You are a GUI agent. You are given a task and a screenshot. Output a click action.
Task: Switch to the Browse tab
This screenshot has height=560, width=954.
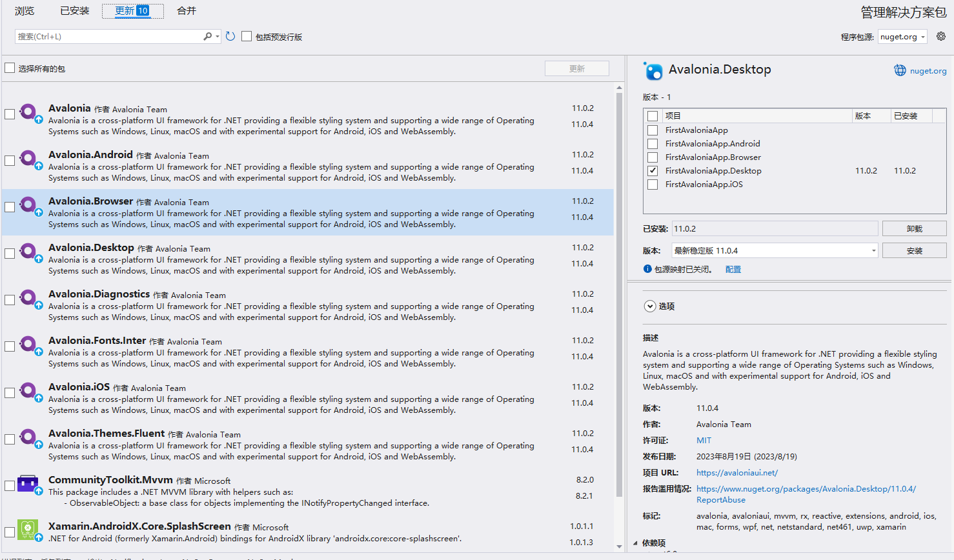[25, 11]
